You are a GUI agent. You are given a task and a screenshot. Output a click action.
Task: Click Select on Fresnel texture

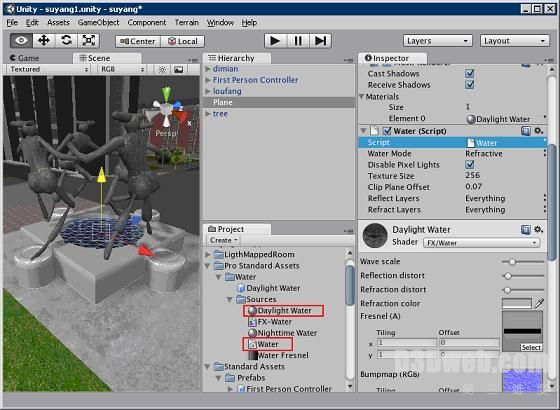click(x=531, y=348)
